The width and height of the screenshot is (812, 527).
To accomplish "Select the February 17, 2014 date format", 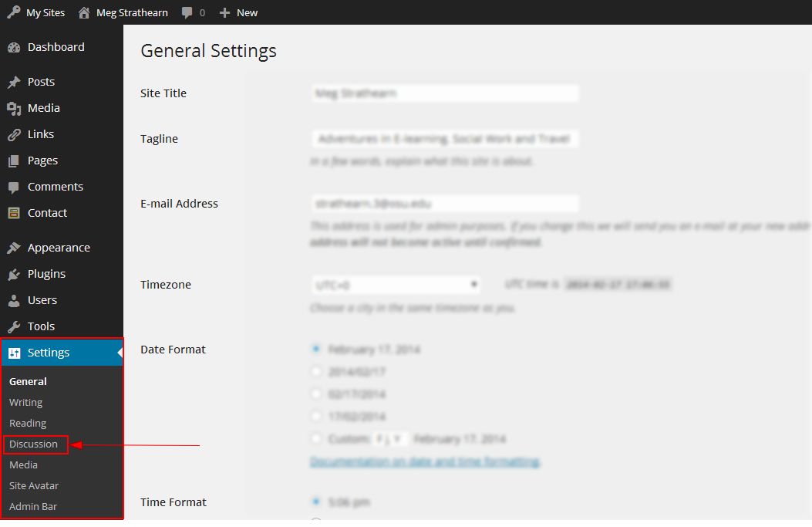I will tap(315, 349).
